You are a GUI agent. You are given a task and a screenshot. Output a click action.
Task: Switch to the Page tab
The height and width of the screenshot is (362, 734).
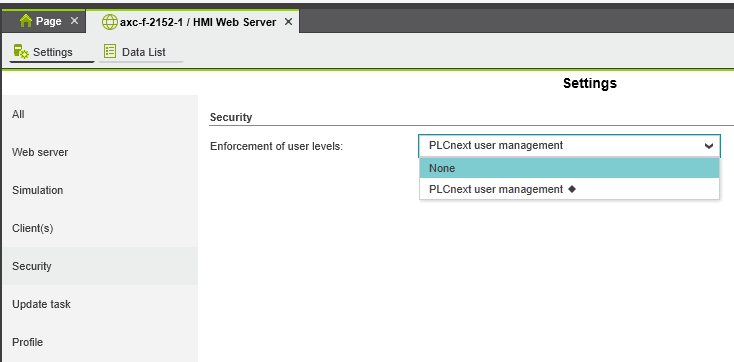43,21
